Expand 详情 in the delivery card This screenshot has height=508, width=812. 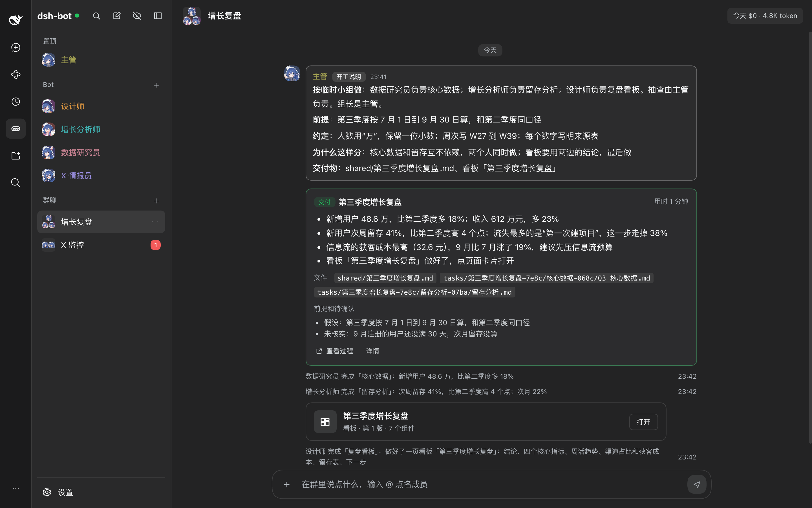(372, 351)
